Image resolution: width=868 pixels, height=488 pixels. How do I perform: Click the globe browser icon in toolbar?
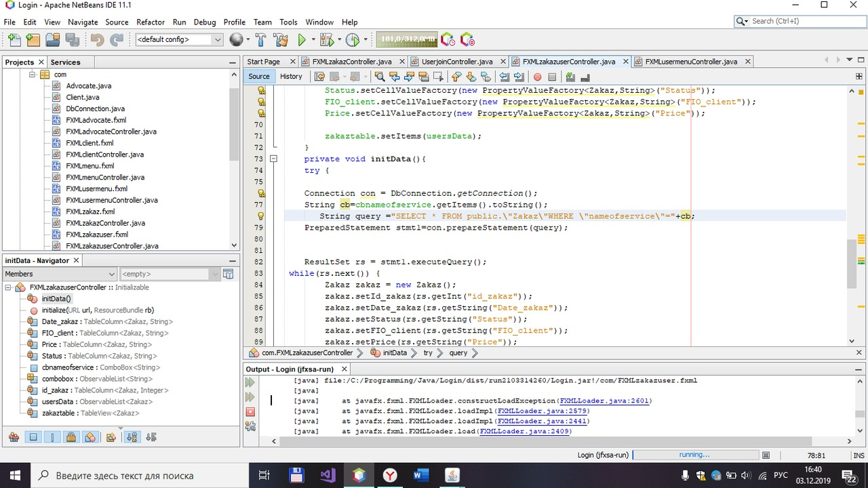236,40
